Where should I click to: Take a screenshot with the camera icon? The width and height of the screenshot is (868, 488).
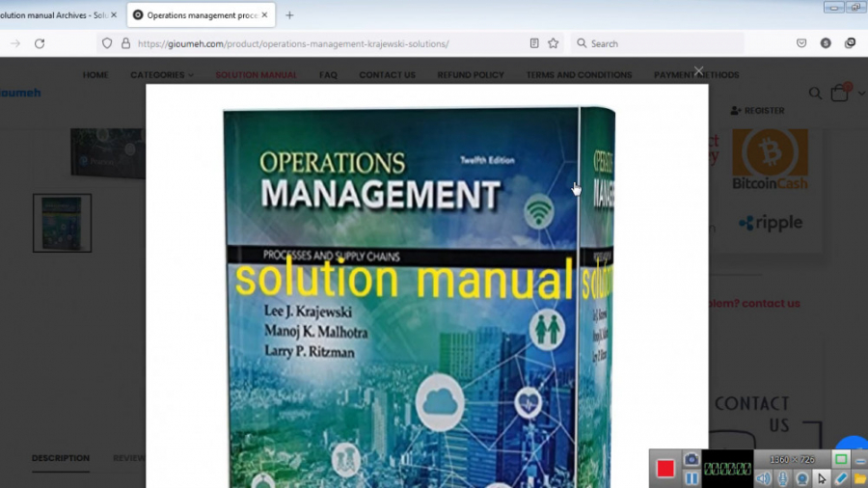coord(692,459)
